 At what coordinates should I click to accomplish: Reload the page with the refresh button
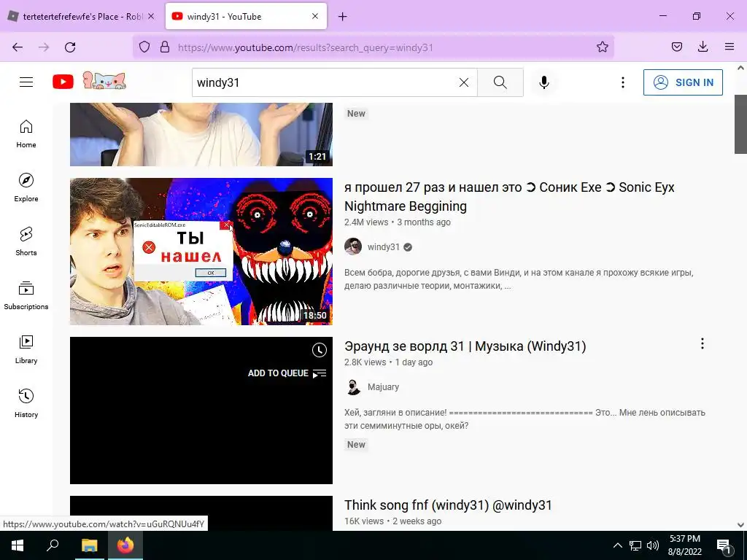(x=70, y=47)
